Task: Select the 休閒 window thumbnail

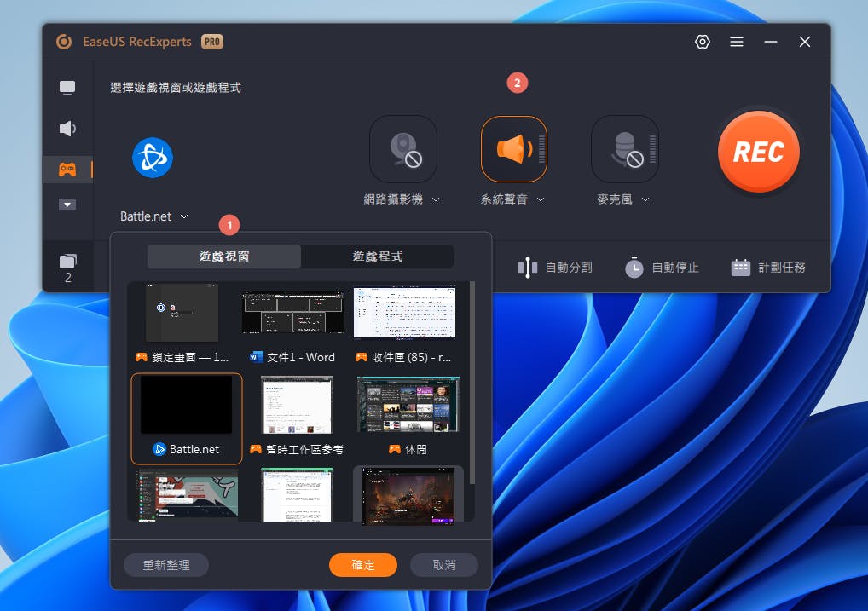Action: coord(408,405)
